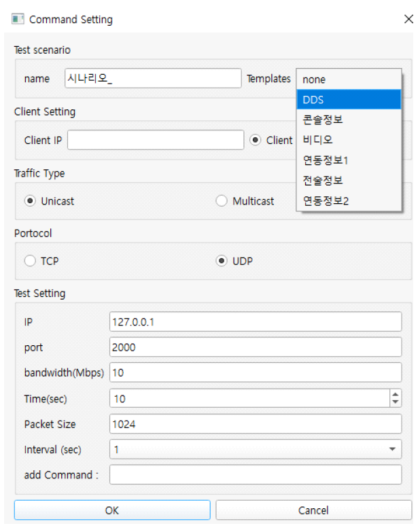Screen dimensions: 420x530
Task: Select none in Templates dropdown
Action: [x=349, y=79]
